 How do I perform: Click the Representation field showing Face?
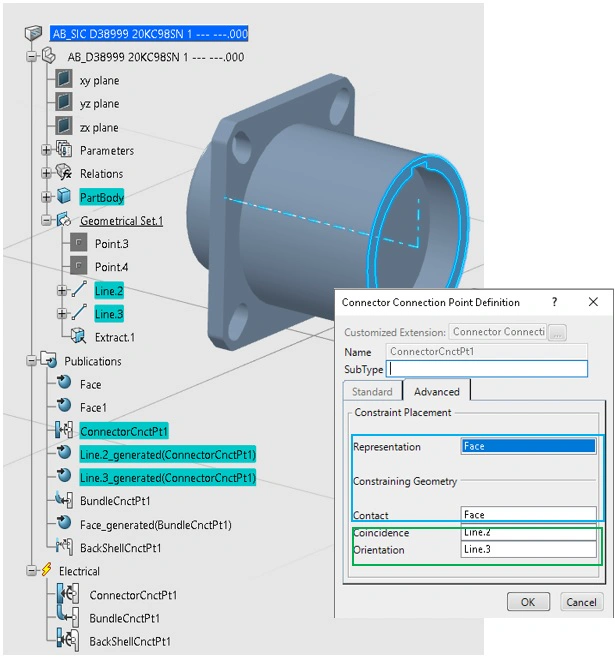(x=528, y=446)
